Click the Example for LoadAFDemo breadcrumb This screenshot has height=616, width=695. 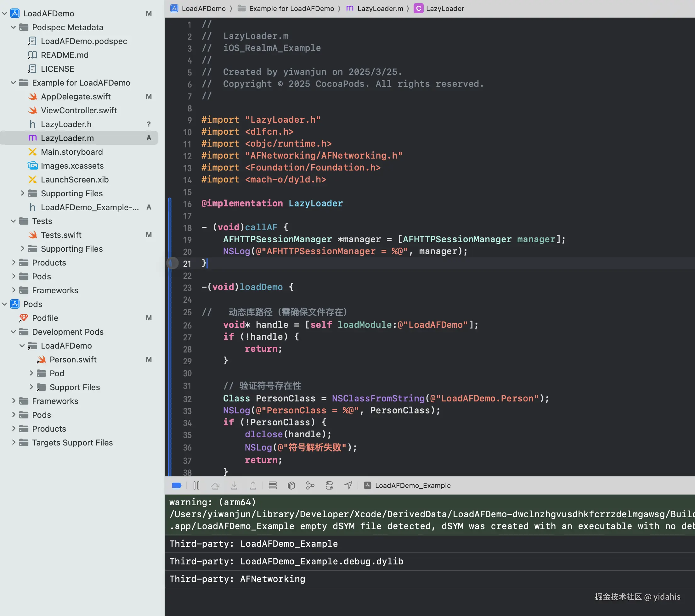[x=291, y=8]
